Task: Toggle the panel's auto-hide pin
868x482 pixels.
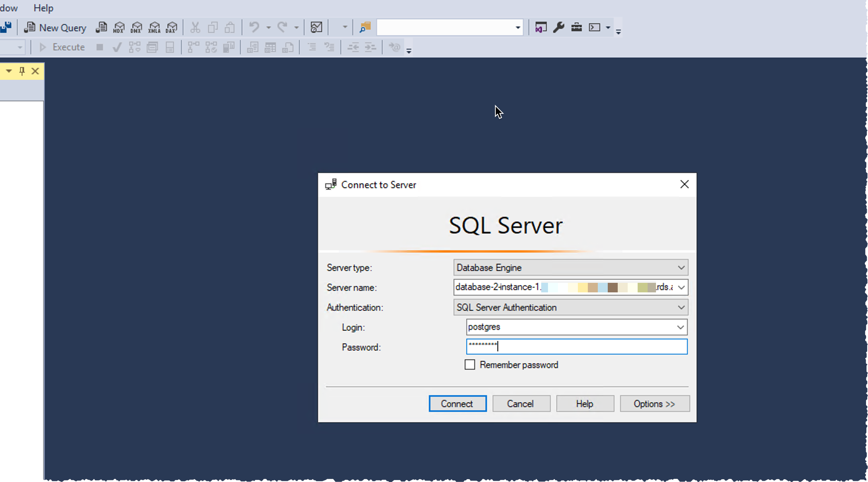Action: pos(22,71)
